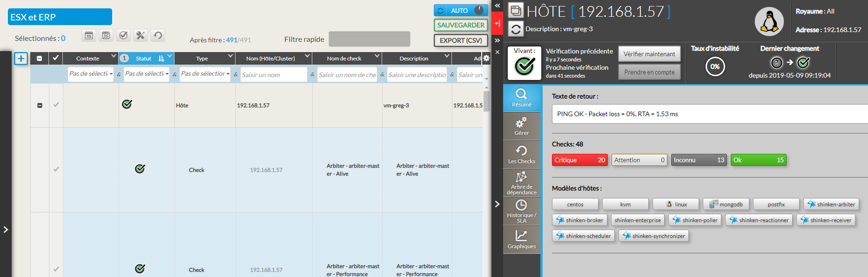Expand the Description column header arrow
Viewport: 868px width, 277px height.
coord(447,56)
